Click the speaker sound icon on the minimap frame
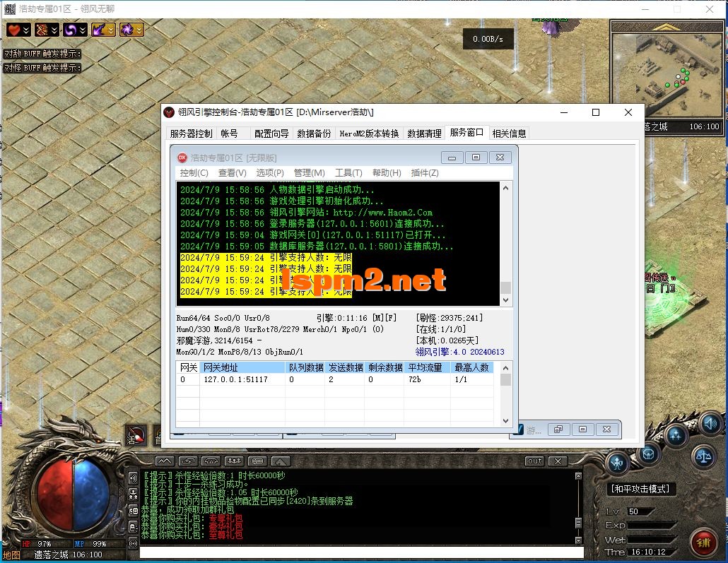This screenshot has width=728, height=563. point(710,425)
